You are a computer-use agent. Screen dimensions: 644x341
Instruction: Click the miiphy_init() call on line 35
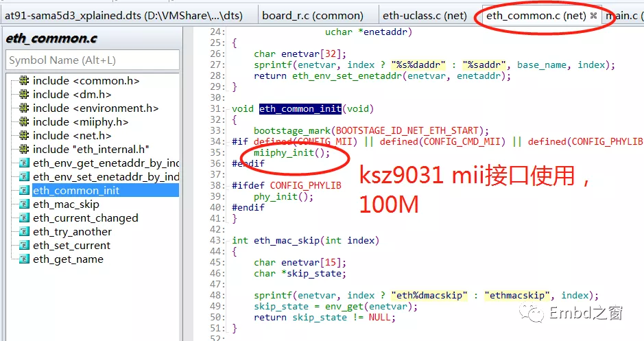291,152
